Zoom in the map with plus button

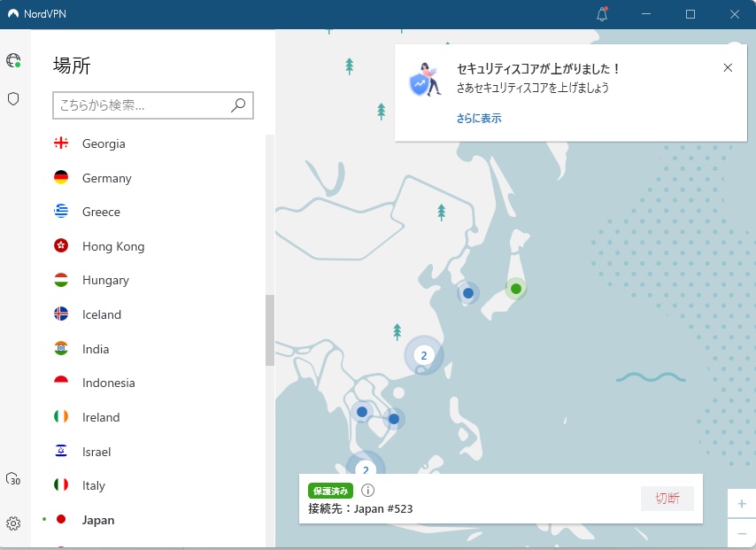742,504
